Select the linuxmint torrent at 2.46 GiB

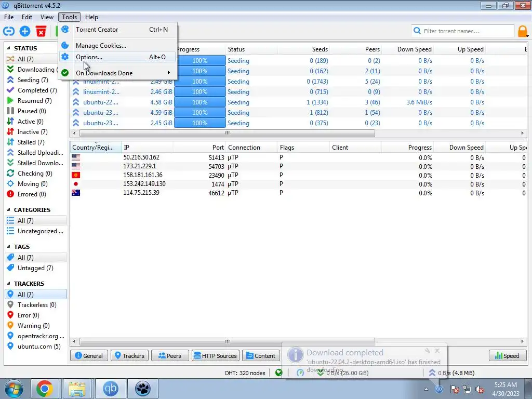point(299,91)
